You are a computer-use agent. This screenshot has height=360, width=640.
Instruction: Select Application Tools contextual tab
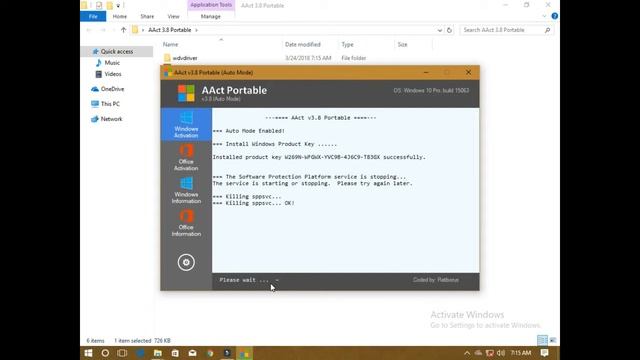(x=211, y=5)
